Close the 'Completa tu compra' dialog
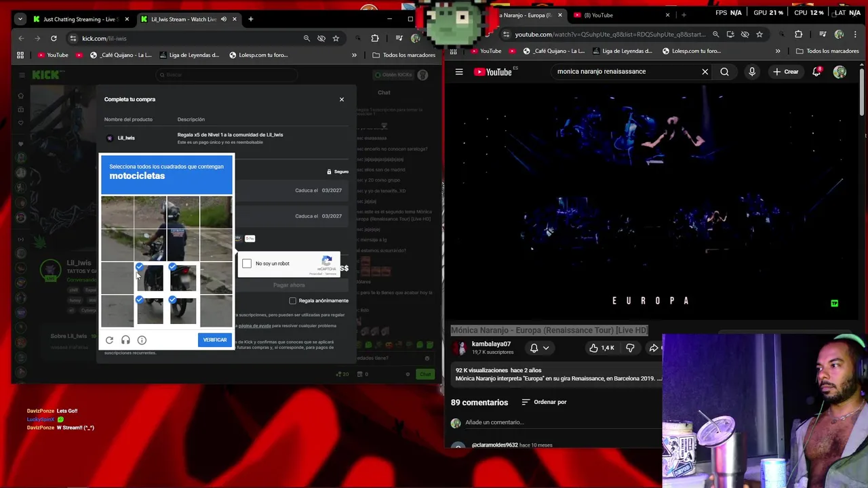This screenshot has height=488, width=868. pyautogui.click(x=342, y=100)
